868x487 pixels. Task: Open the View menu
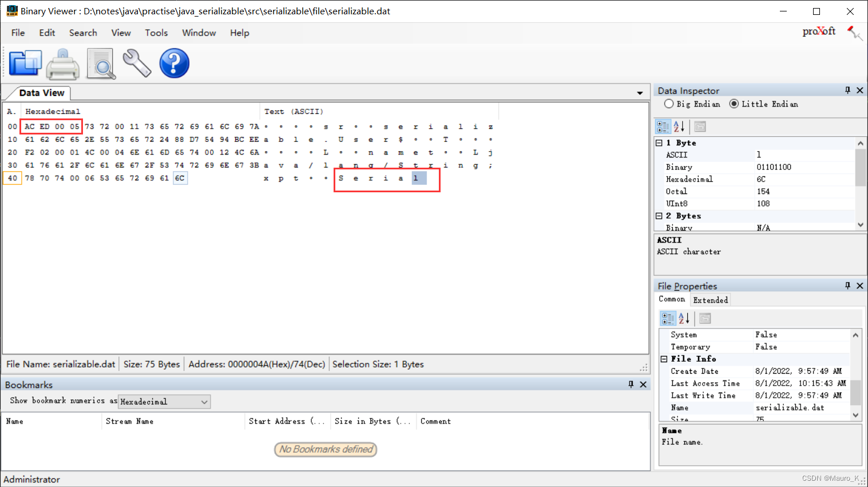pos(121,33)
